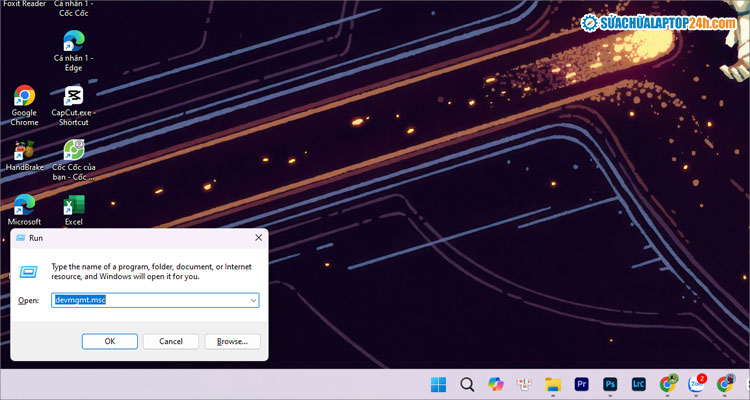Click the 'Foxit Reader' desktop label
The width and height of the screenshot is (750, 400).
coord(24,3)
